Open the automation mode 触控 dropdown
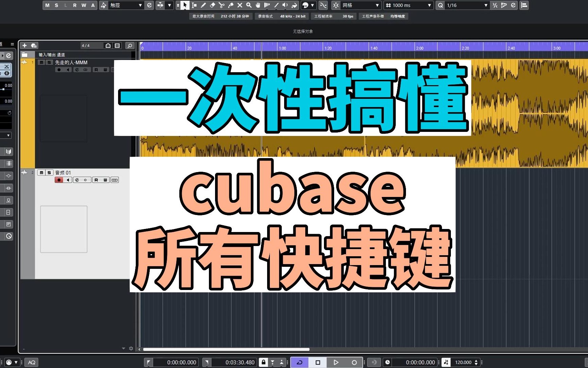The width and height of the screenshot is (588, 368). (x=126, y=5)
